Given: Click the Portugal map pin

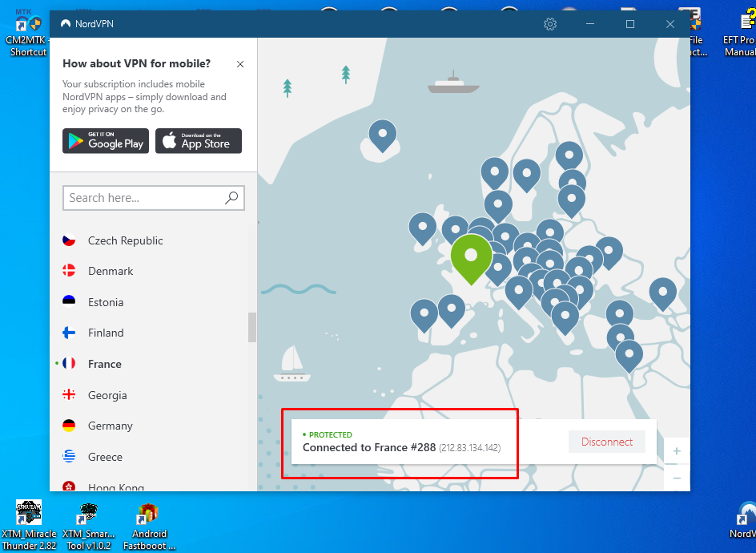Looking at the screenshot, I should (x=424, y=314).
